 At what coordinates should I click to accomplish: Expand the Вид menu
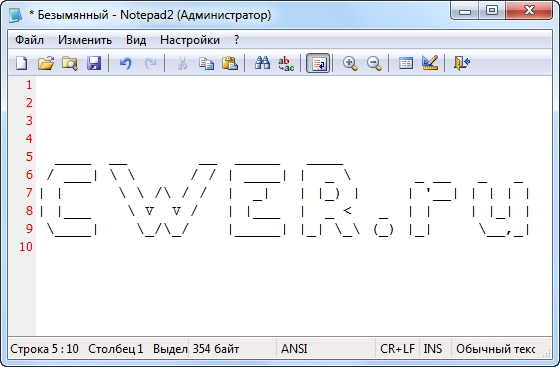point(136,40)
